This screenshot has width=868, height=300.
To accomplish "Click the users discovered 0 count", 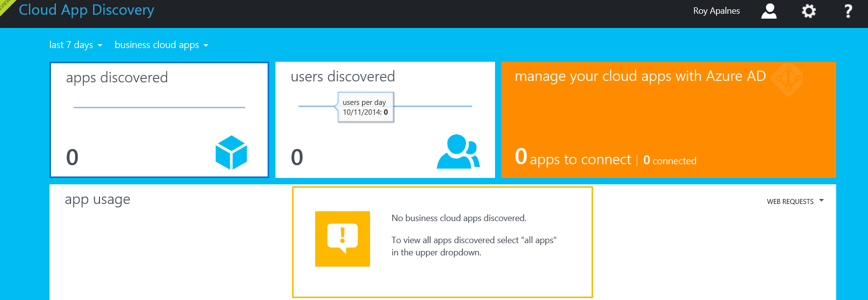I will click(x=297, y=157).
